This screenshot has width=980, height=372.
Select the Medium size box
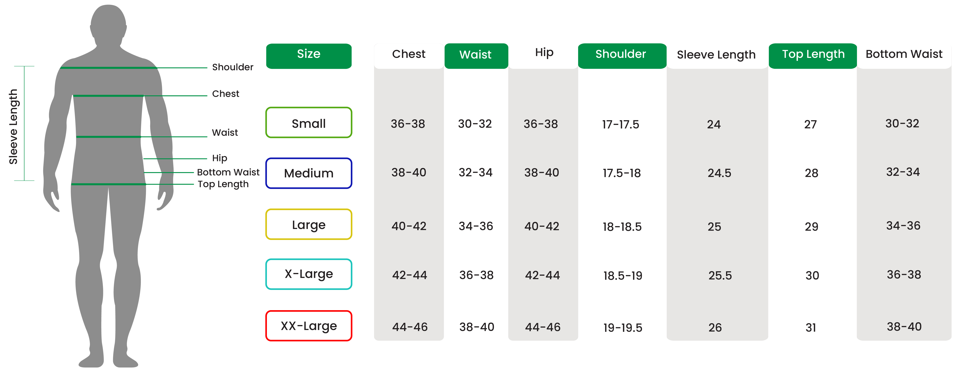[309, 173]
